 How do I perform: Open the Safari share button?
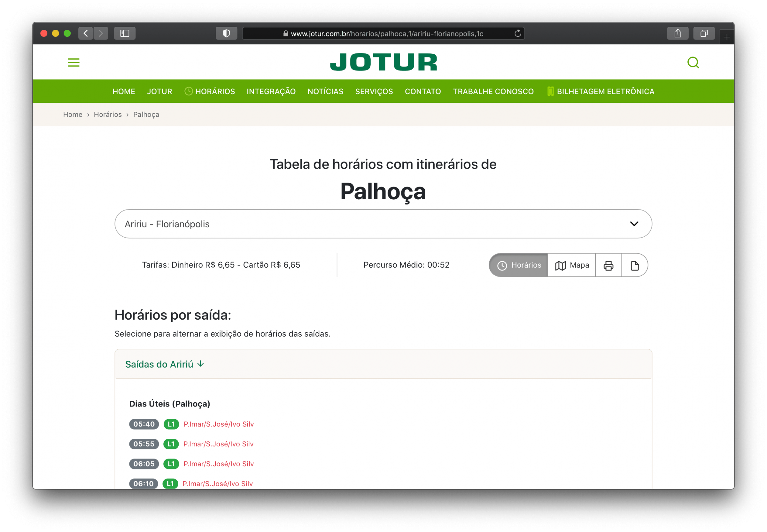point(678,33)
